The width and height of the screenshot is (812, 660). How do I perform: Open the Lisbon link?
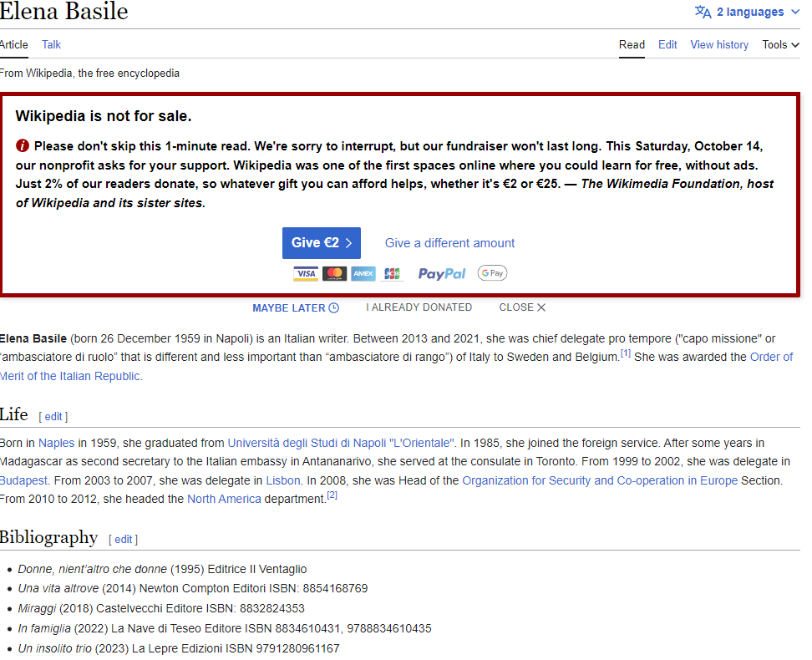pos(282,480)
